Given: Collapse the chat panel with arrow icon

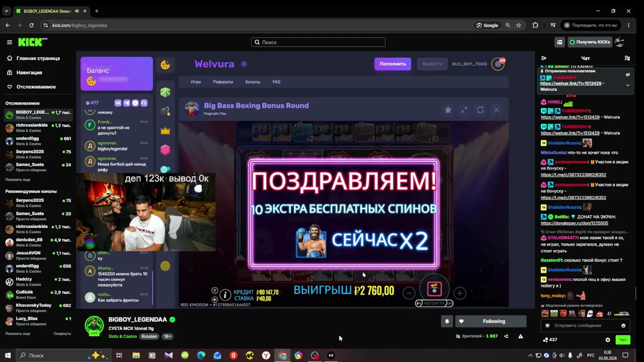Looking at the screenshot, I should (543, 58).
